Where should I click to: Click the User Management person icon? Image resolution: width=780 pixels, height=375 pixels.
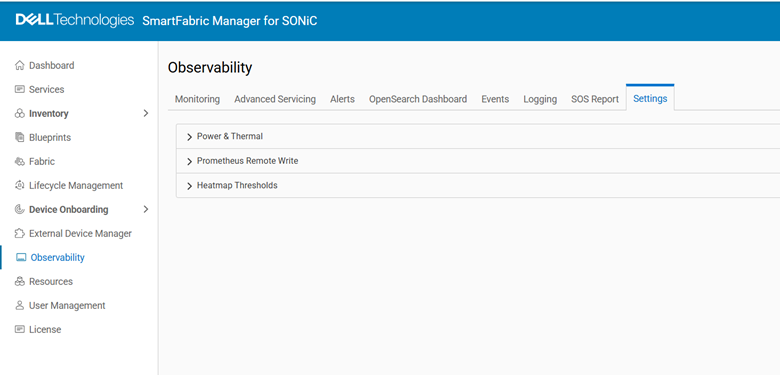(19, 305)
